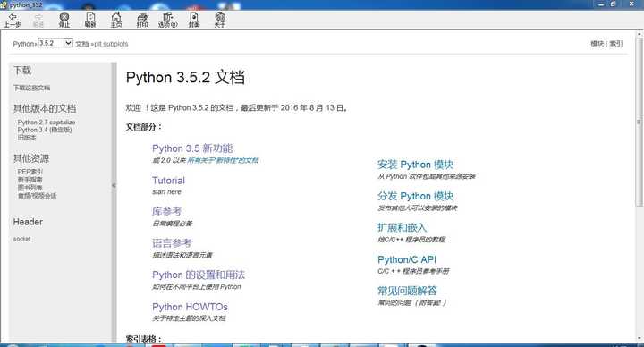Open the Python/C API link
Screen dimensions: 644x347
(407, 259)
